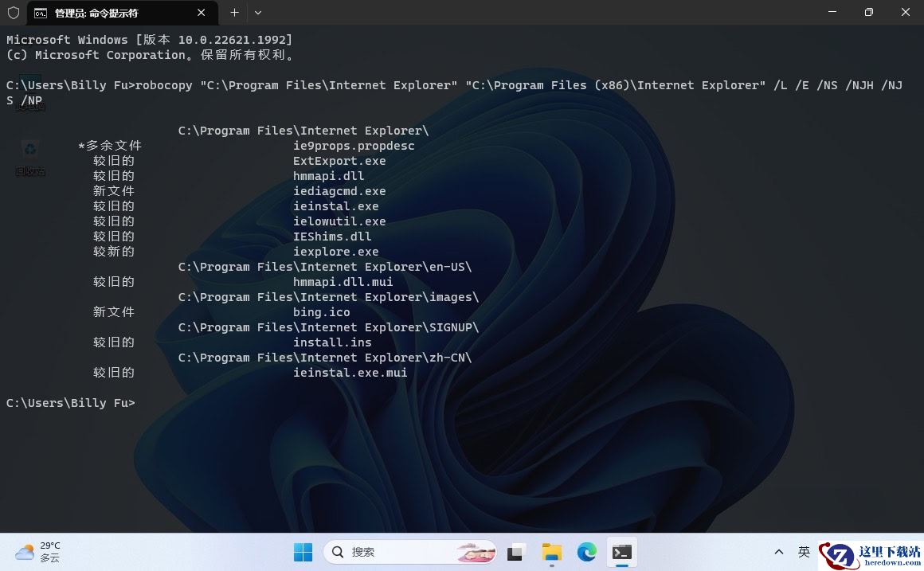
Task: Switch the 英 input method indicator
Action: coord(804,552)
